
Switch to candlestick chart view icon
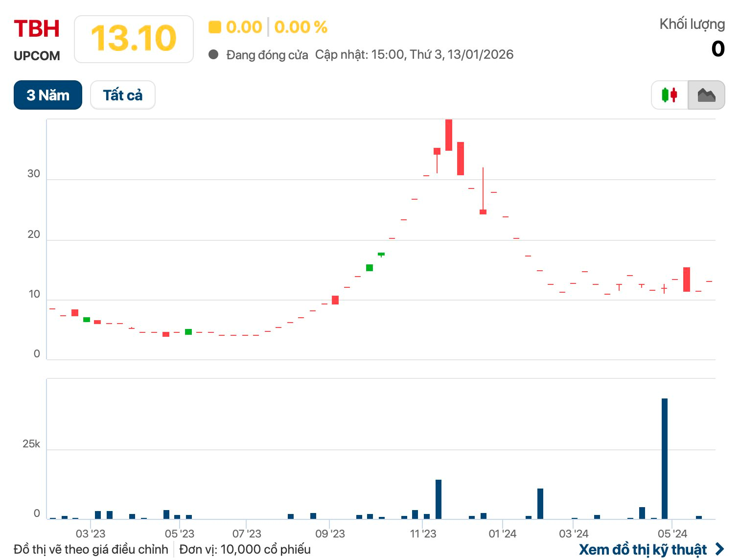[x=669, y=95]
